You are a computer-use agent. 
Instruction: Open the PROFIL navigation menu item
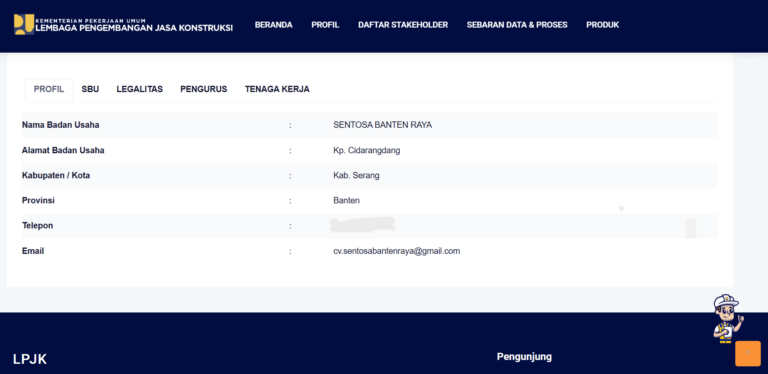pos(325,25)
